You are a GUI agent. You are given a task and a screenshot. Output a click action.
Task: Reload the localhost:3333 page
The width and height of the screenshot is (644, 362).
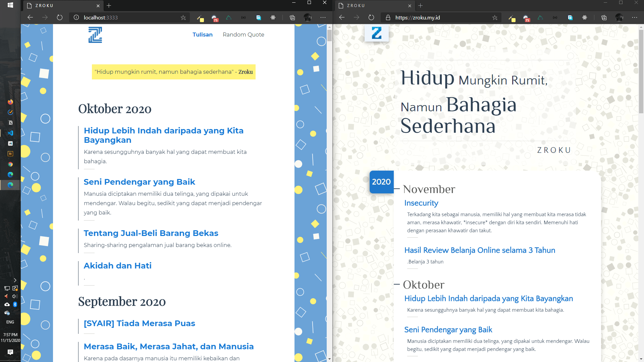coord(60,17)
